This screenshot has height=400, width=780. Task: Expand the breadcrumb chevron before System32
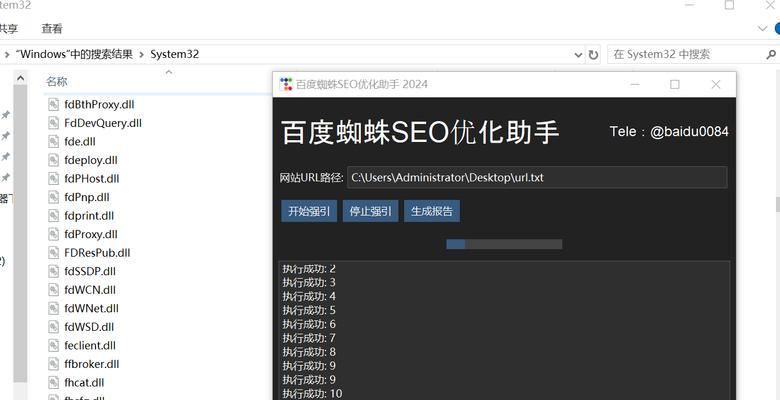click(142, 55)
